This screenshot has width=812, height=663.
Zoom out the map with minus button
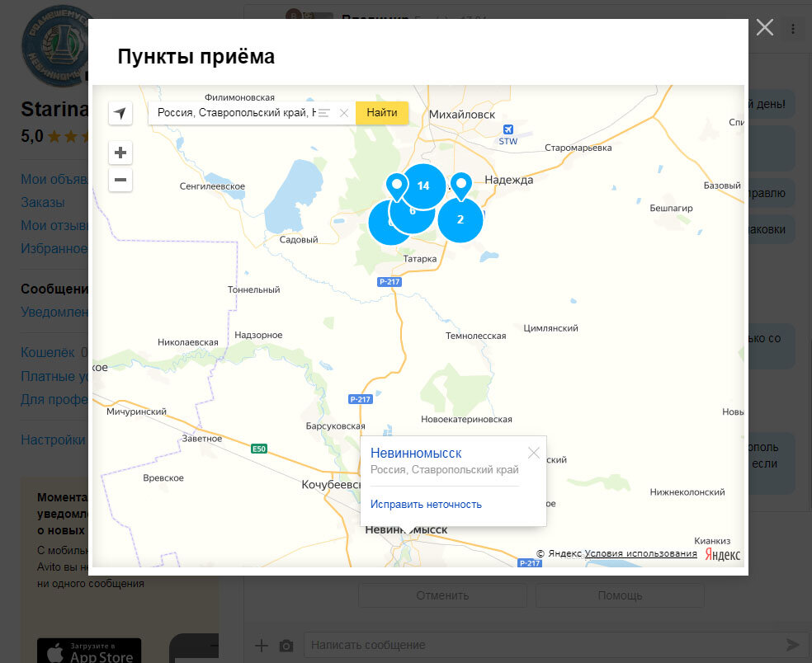120,180
